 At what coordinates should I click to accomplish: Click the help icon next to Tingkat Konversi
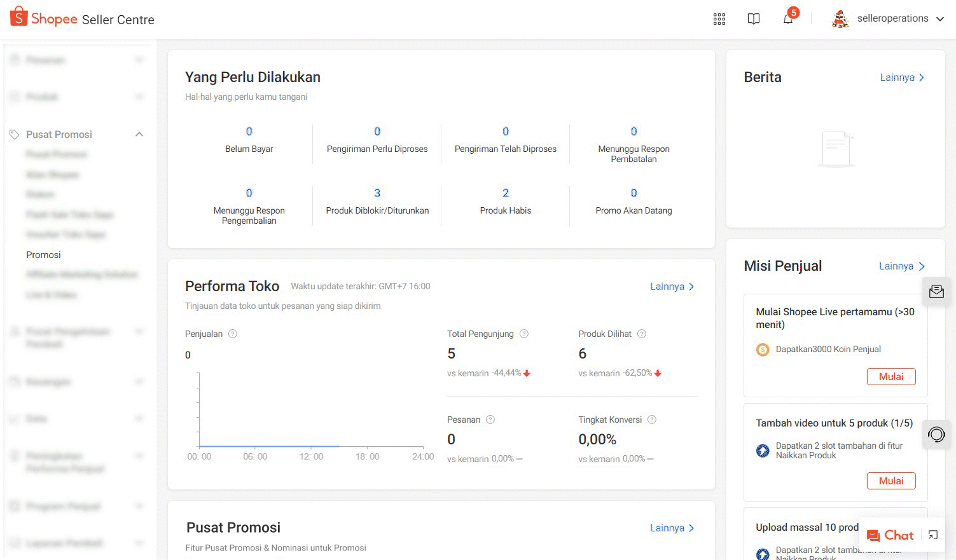[x=651, y=420]
